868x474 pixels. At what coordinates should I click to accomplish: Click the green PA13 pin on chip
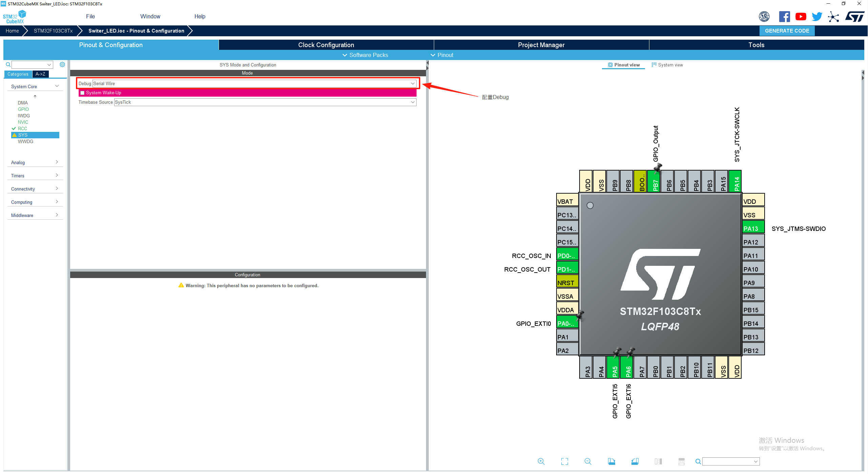[x=753, y=228]
